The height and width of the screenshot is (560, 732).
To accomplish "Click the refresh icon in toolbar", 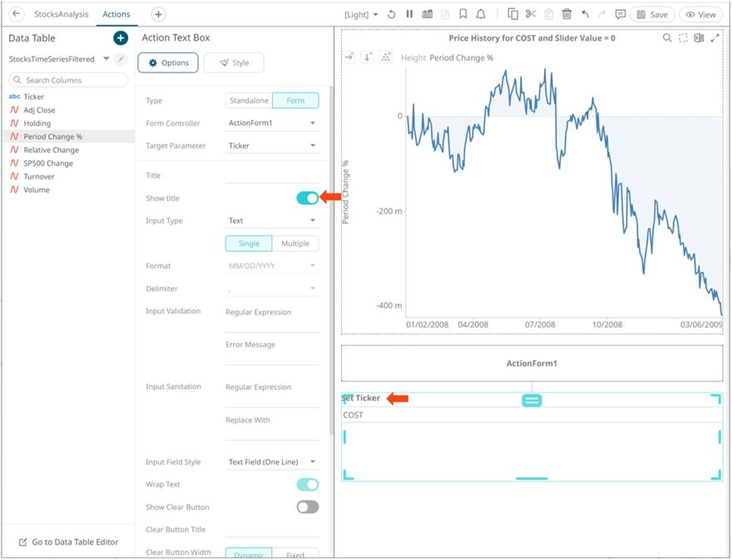I will pyautogui.click(x=392, y=14).
